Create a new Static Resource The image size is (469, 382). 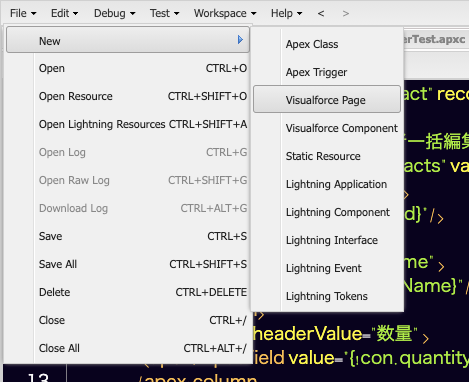tap(327, 156)
